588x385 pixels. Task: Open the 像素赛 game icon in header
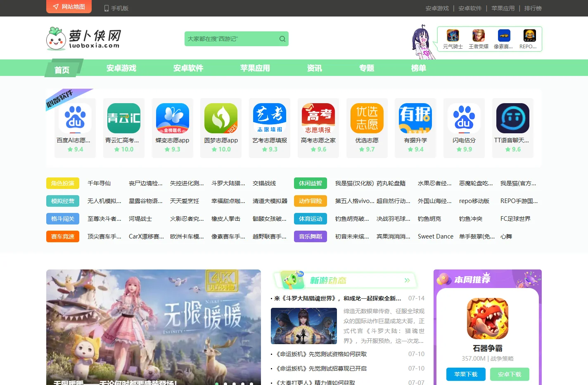coord(504,35)
